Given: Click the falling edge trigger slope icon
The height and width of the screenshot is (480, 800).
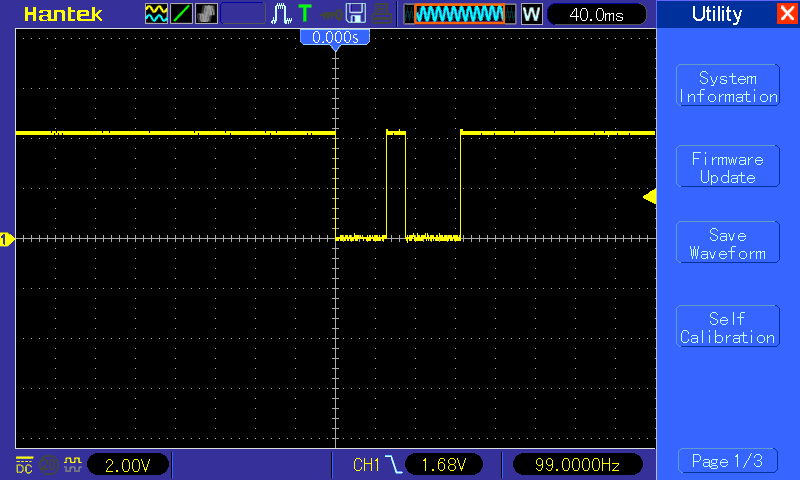Looking at the screenshot, I should pos(393,465).
